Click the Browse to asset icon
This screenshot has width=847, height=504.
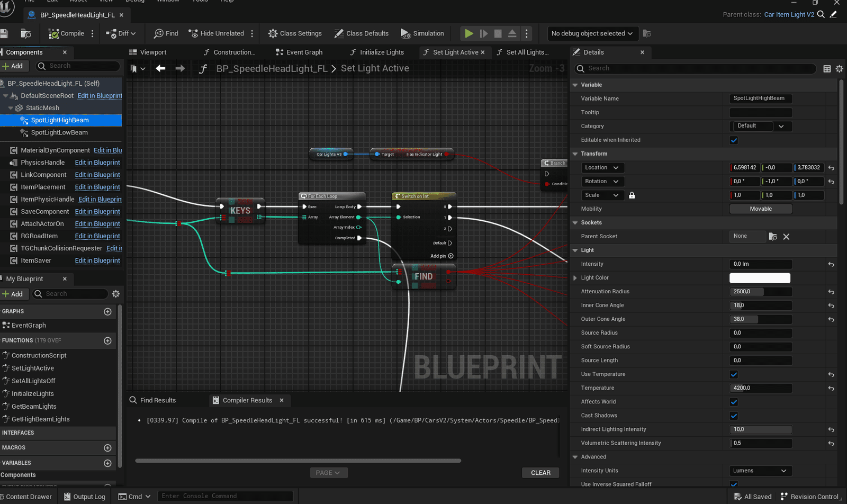click(x=25, y=33)
